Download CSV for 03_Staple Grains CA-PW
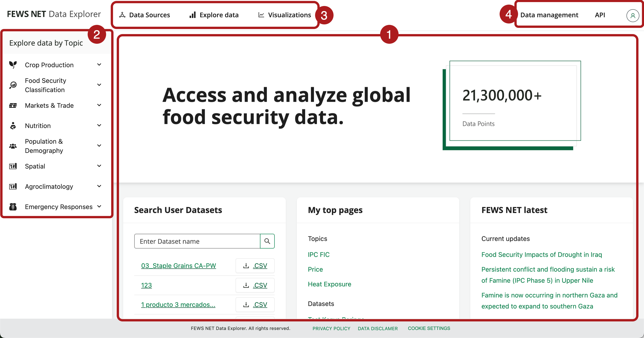This screenshot has width=644, height=338. pyautogui.click(x=255, y=266)
